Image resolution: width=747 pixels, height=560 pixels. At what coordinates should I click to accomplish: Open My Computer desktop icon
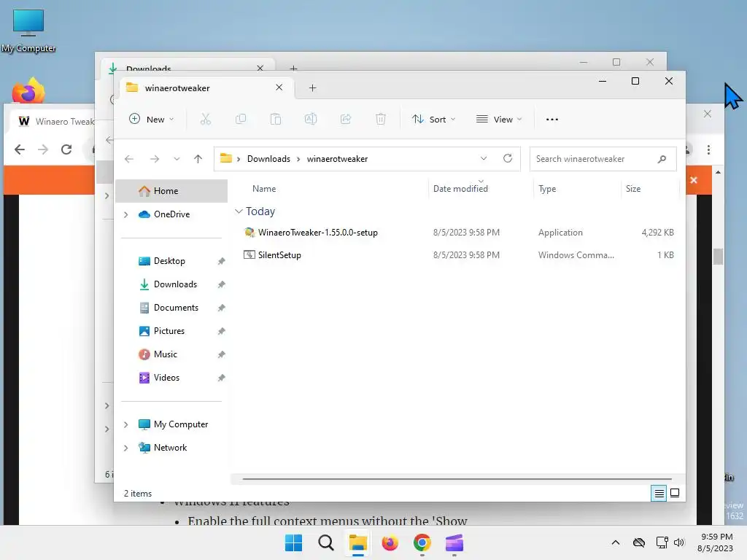pos(28,31)
